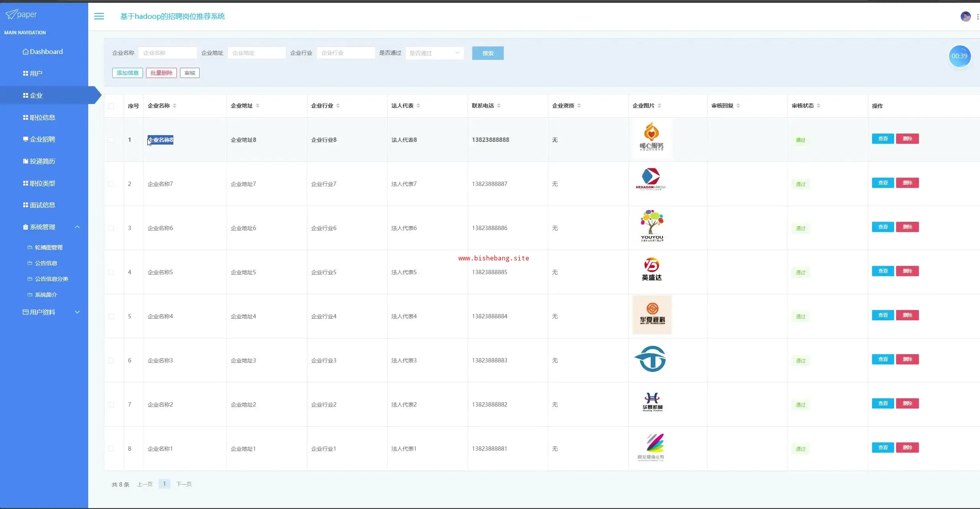The height and width of the screenshot is (509, 980).
Task: Click the 添加信息 button
Action: click(127, 73)
